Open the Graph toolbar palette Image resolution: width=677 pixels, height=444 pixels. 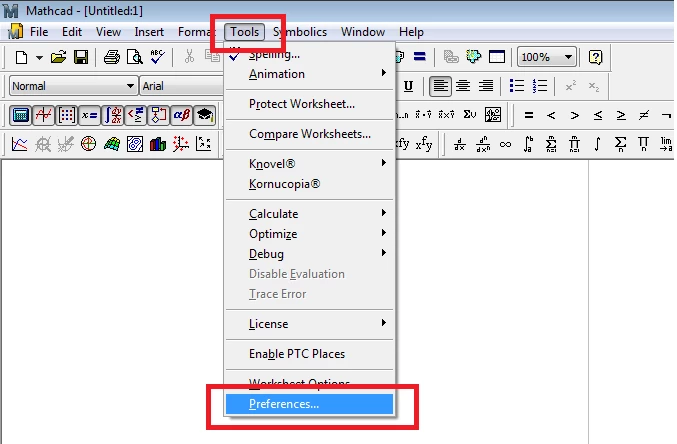click(x=44, y=115)
